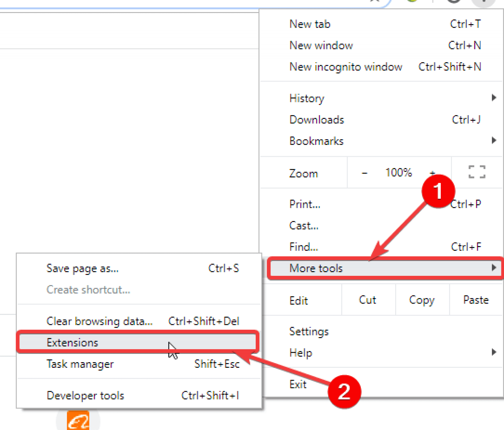Expand the Help submenu arrow
Image resolution: width=504 pixels, height=430 pixels.
click(x=493, y=352)
